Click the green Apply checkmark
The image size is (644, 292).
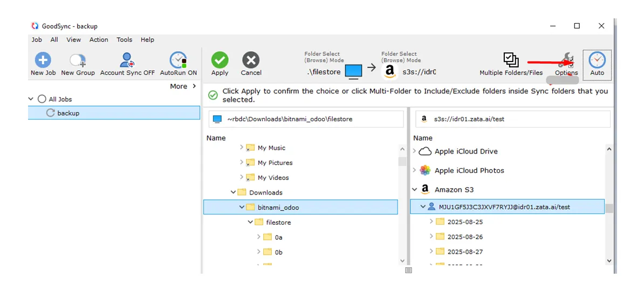pyautogui.click(x=220, y=60)
